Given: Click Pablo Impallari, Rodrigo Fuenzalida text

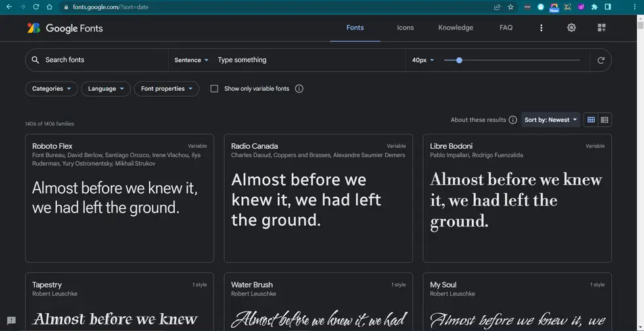Looking at the screenshot, I should pos(476,155).
